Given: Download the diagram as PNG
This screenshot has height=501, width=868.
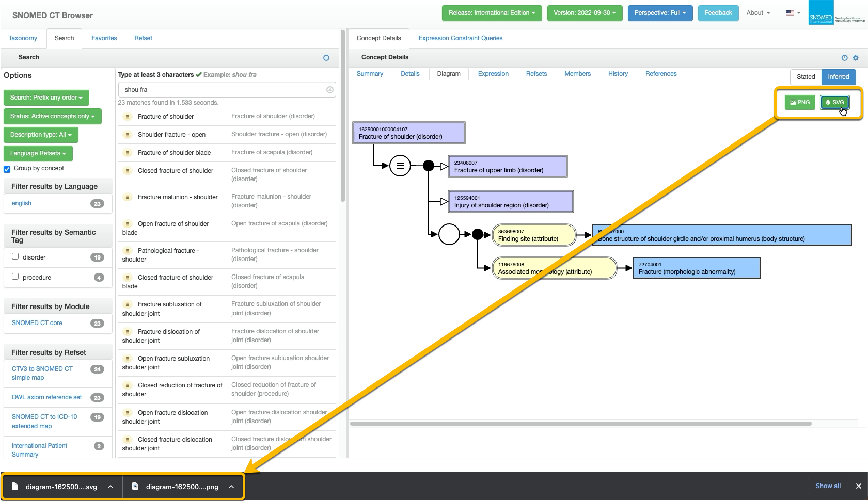Looking at the screenshot, I should pos(800,102).
